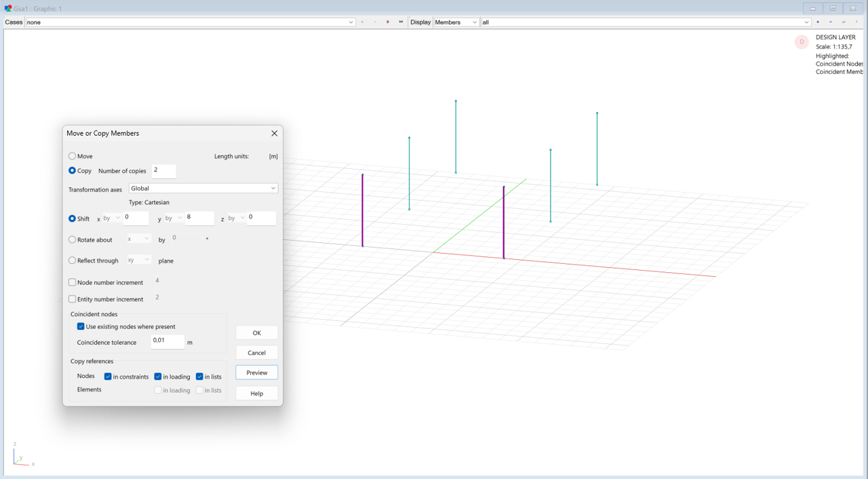Open the Transformation axes Global dropdown
Screen dimensions: 868x479
[x=203, y=189]
